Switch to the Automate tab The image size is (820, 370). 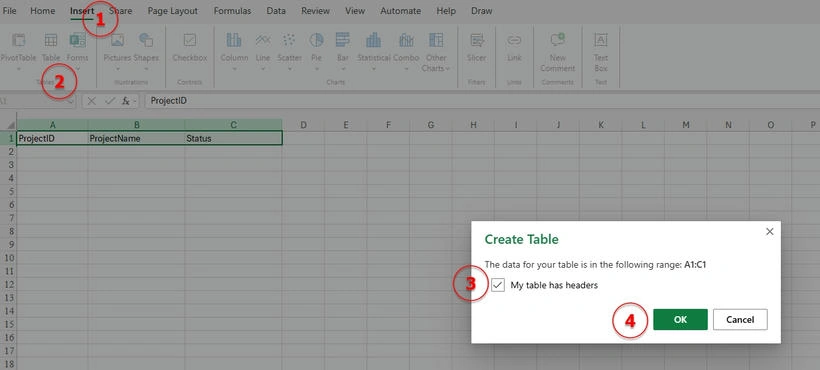pos(401,10)
